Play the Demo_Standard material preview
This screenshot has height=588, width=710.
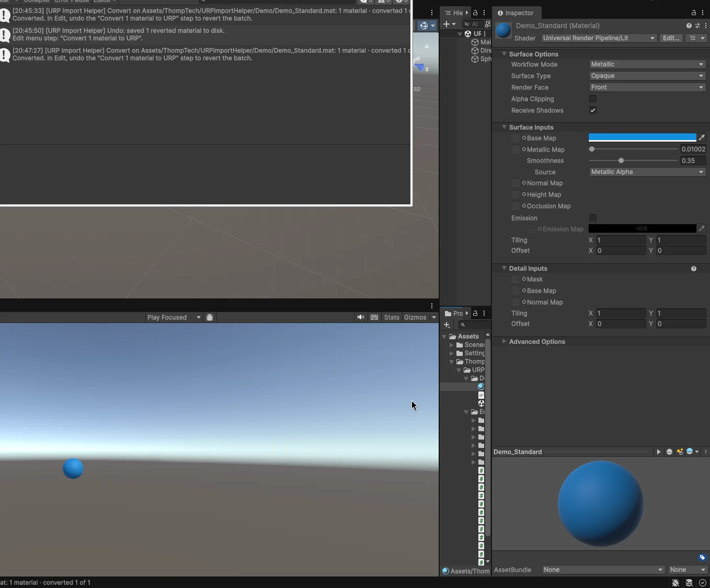[x=659, y=452]
